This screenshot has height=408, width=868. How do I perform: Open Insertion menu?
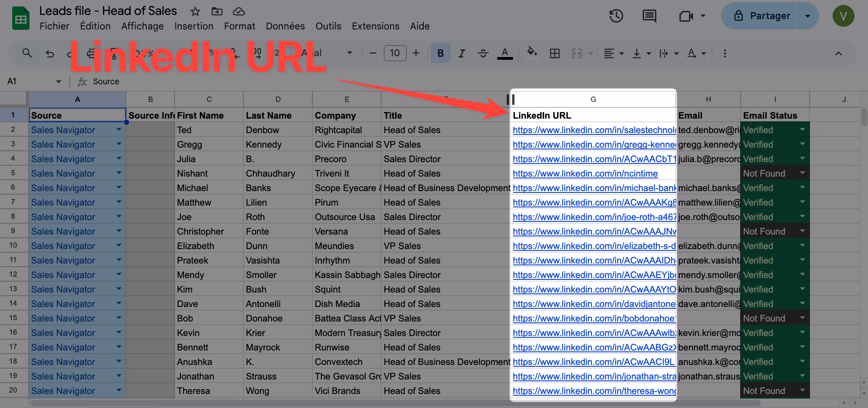pyautogui.click(x=194, y=26)
